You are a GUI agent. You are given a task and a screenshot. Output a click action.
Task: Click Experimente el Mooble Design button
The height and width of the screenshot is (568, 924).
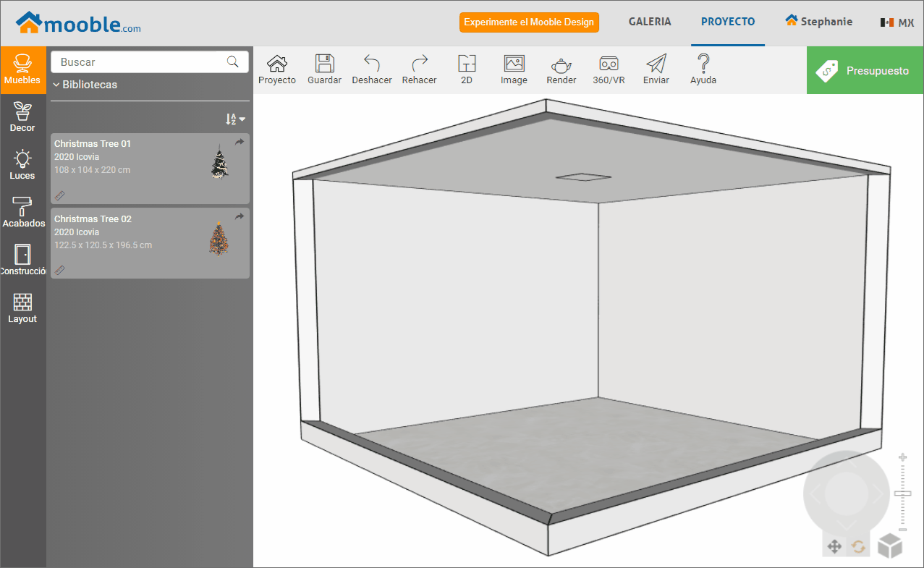click(x=529, y=22)
